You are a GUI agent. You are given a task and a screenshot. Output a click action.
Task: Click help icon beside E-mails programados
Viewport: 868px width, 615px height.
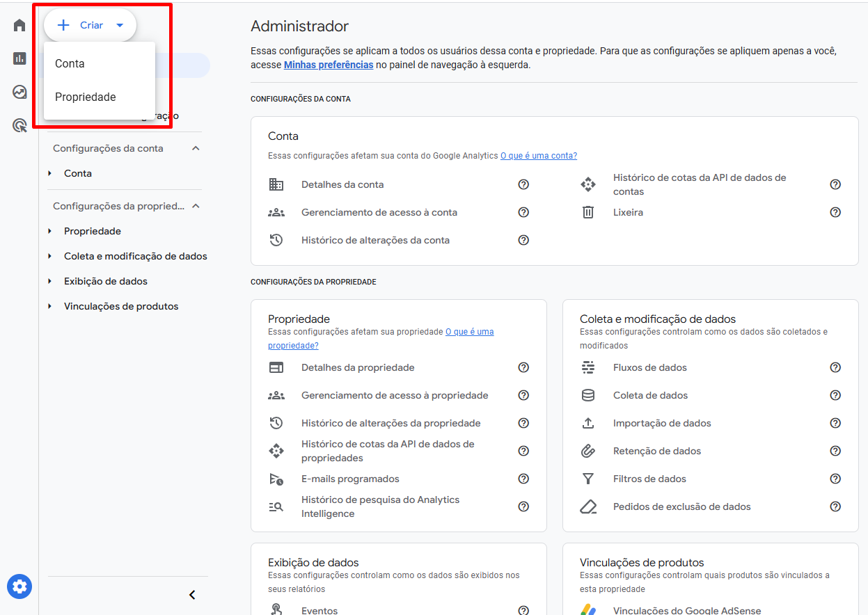click(523, 479)
